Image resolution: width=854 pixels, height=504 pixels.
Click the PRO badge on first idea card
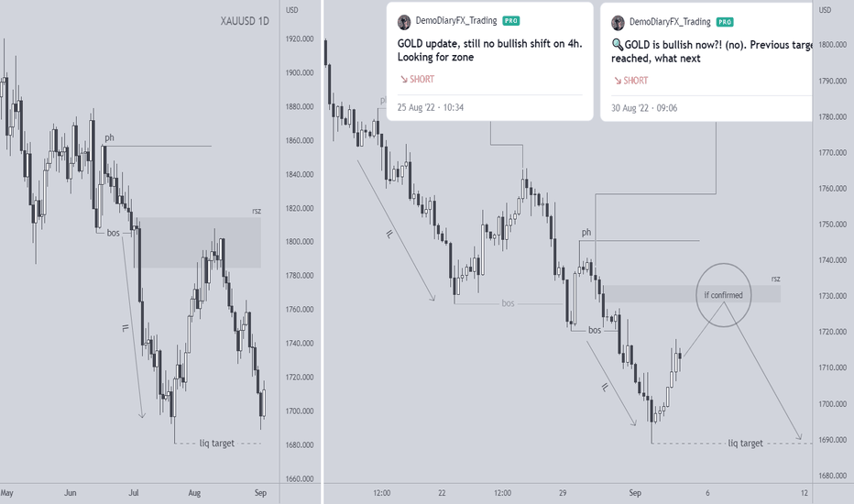pos(511,21)
